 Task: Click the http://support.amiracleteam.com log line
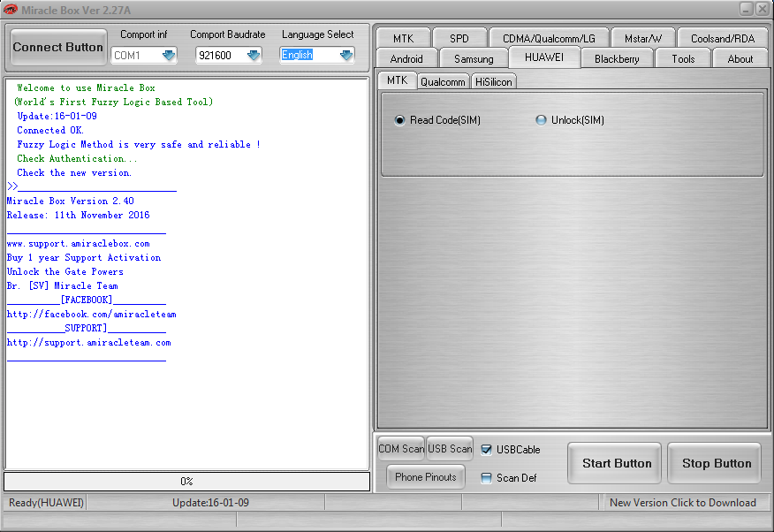point(89,343)
